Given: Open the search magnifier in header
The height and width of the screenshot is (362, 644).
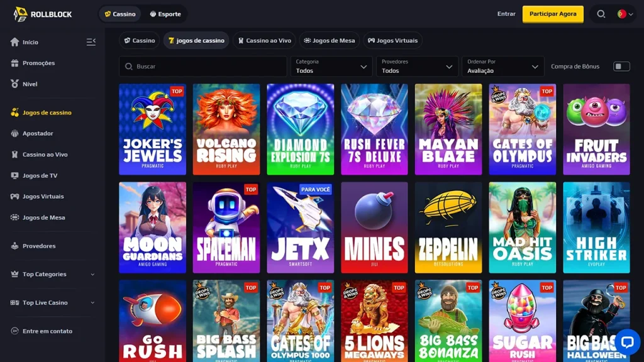Looking at the screenshot, I should 601,14.
